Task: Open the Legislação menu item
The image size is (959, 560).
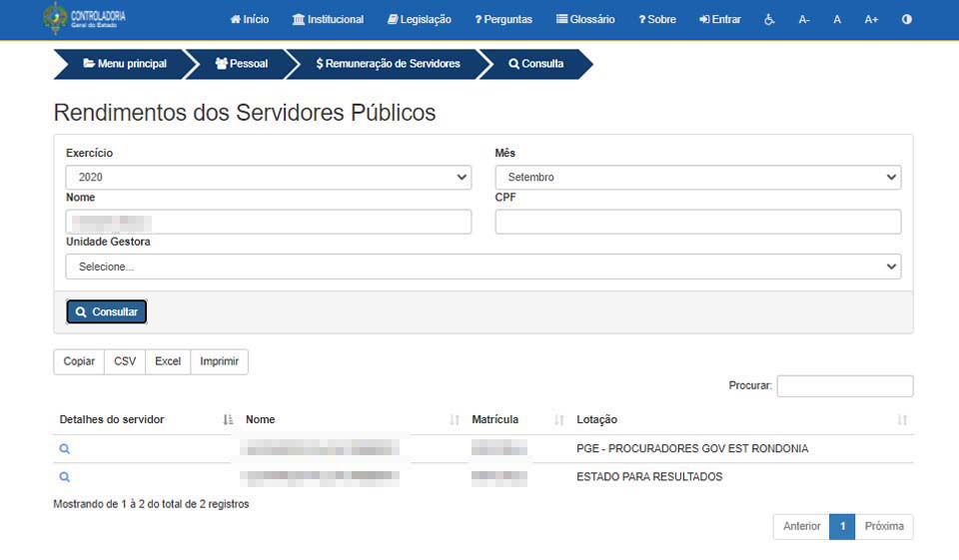Action: coord(420,19)
